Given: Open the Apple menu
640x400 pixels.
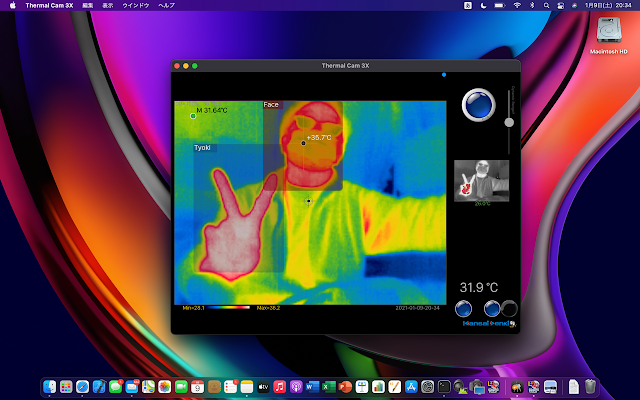Looking at the screenshot, I should pos(13,5).
